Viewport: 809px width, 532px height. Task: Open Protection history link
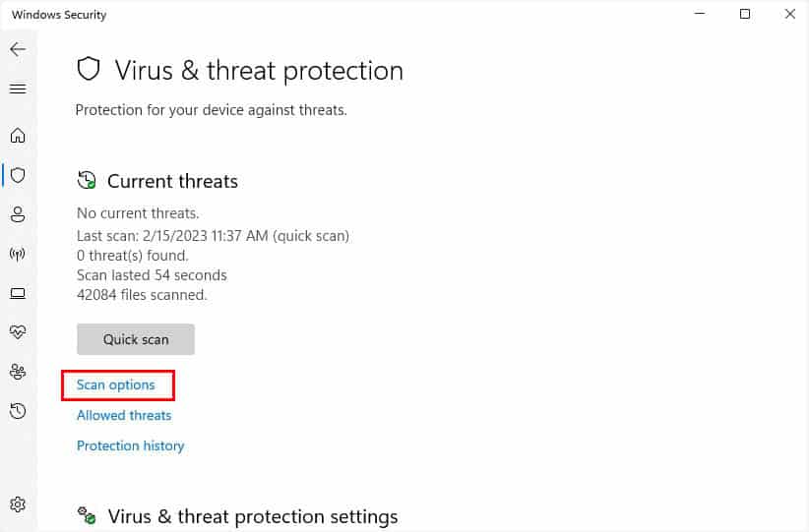coord(131,445)
